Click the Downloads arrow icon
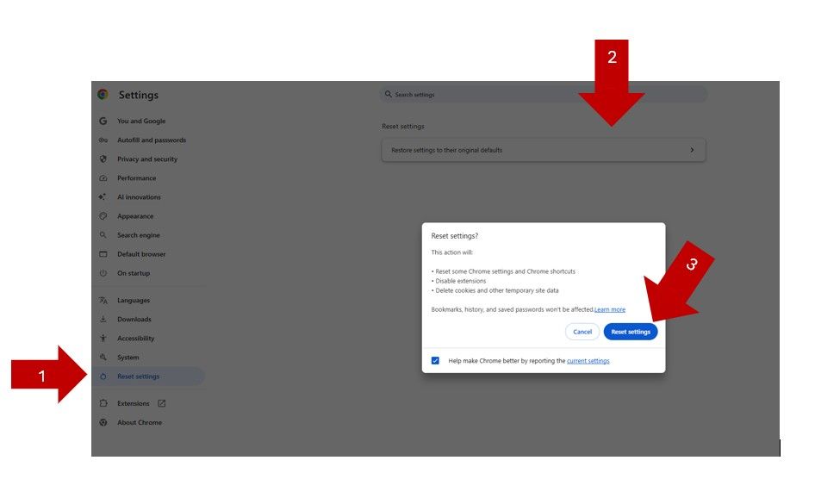Screen dimensions: 815x504 (x=103, y=319)
